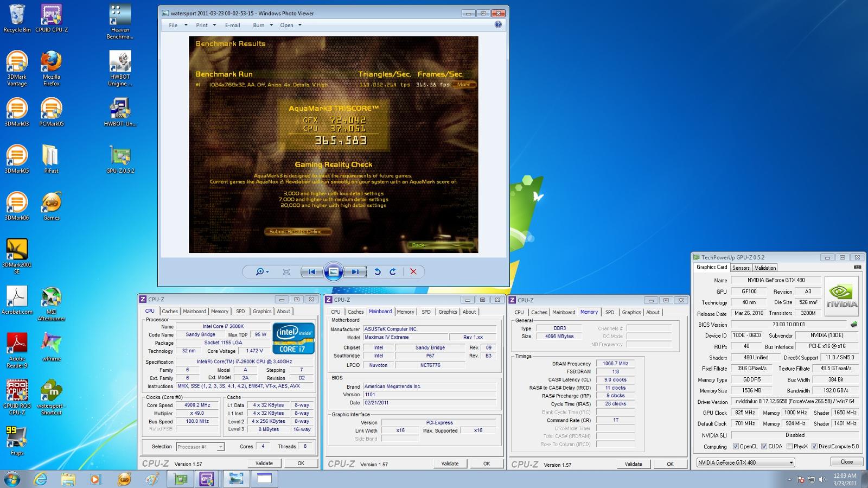Click GPU-Z screenshot camera icon
This screenshot has height=488, width=868.
coord(857,267)
